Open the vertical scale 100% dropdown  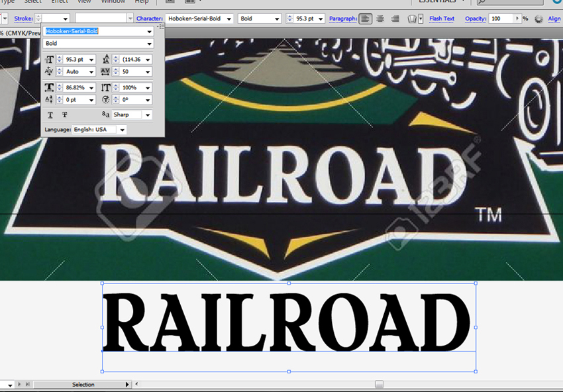(148, 87)
